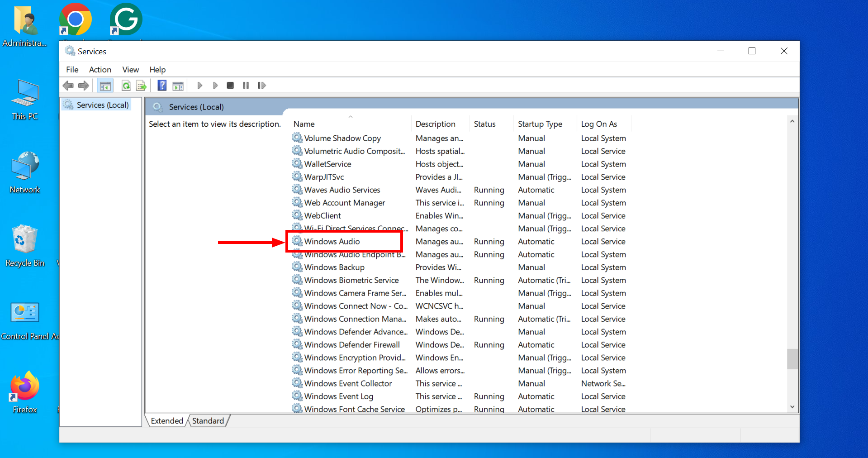Click the Back navigation arrow
The height and width of the screenshot is (458, 868).
[x=68, y=85]
